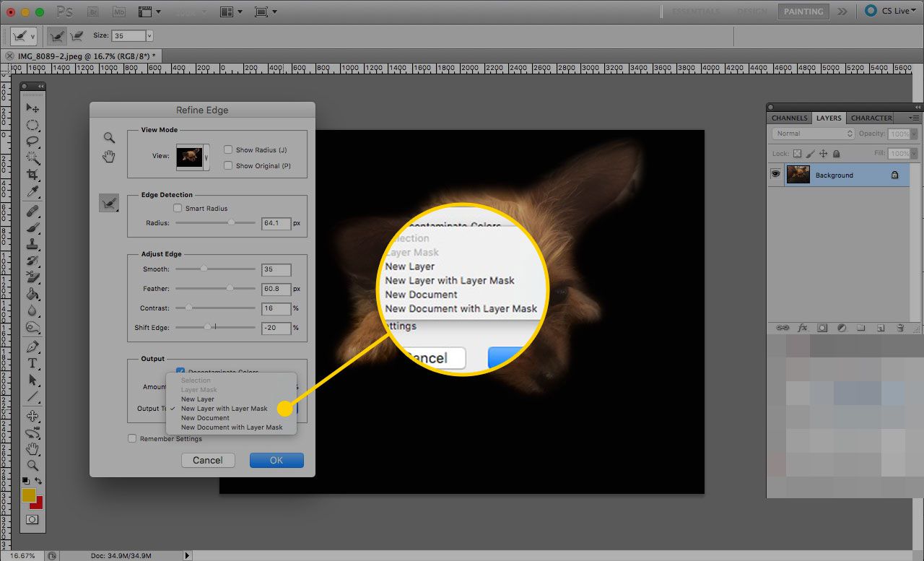Click the Smooth value input field
The height and width of the screenshot is (561, 924).
[x=276, y=269]
